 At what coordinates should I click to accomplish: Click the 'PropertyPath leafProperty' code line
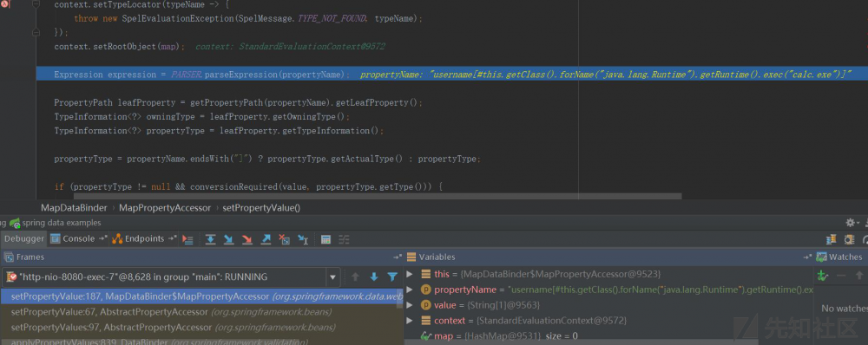(x=238, y=102)
